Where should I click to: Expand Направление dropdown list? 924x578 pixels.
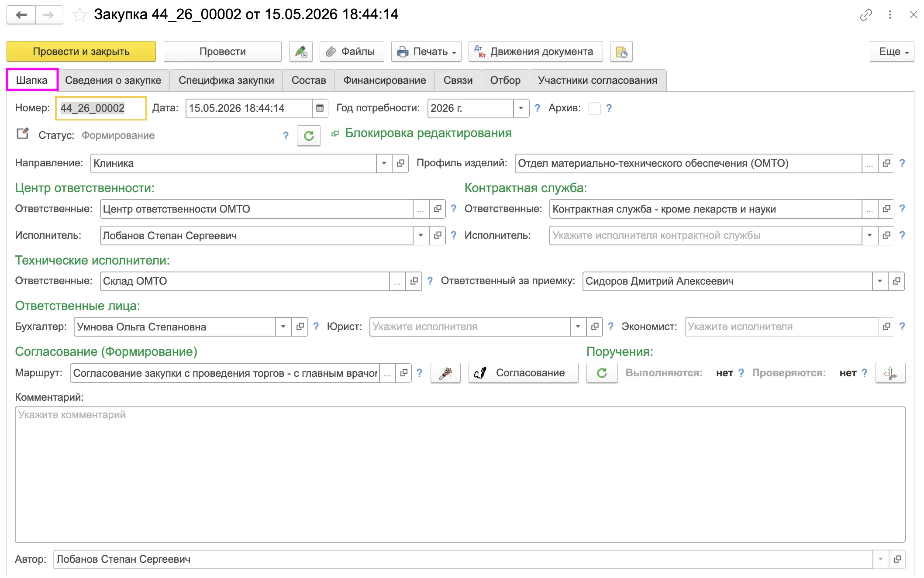384,163
